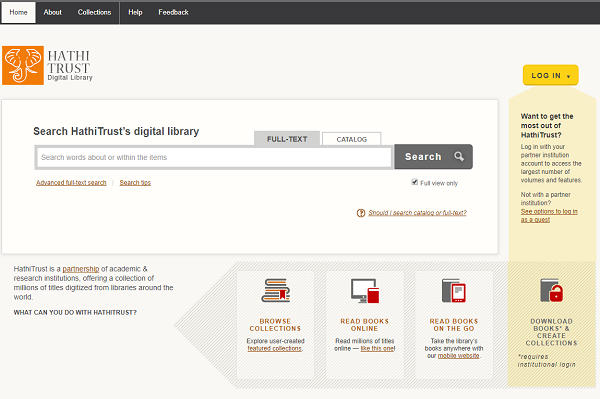Open the partnership link
This screenshot has height=399, width=600.
click(x=81, y=269)
